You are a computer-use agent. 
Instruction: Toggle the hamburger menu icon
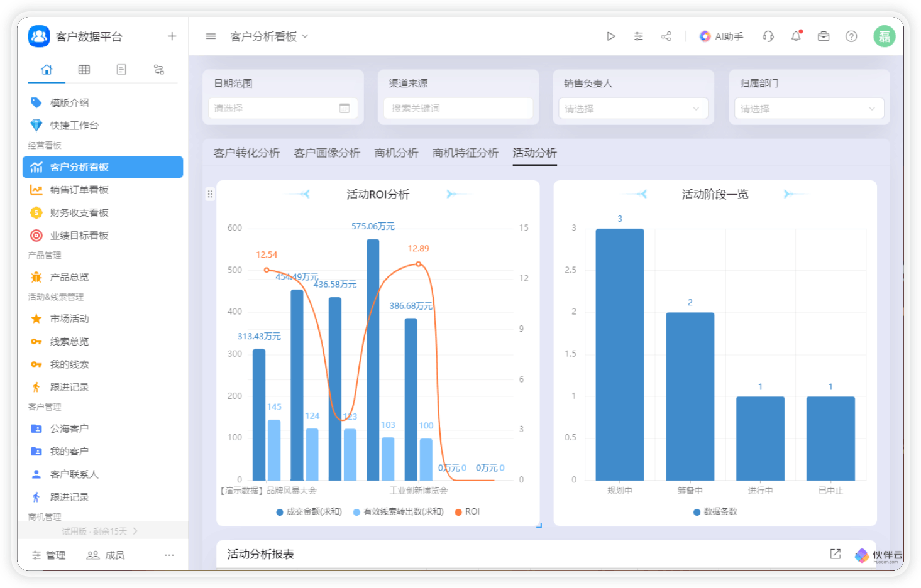pos(211,36)
